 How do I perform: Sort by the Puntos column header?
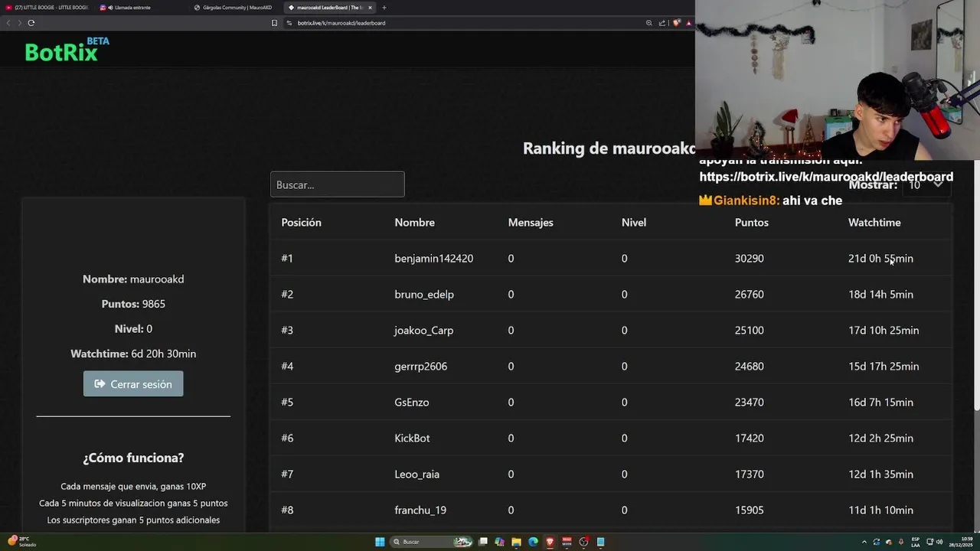(751, 223)
